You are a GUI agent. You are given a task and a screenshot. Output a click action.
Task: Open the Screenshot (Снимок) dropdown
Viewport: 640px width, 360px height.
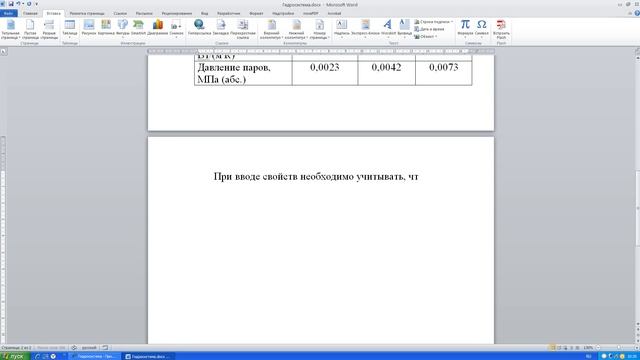coord(176,29)
